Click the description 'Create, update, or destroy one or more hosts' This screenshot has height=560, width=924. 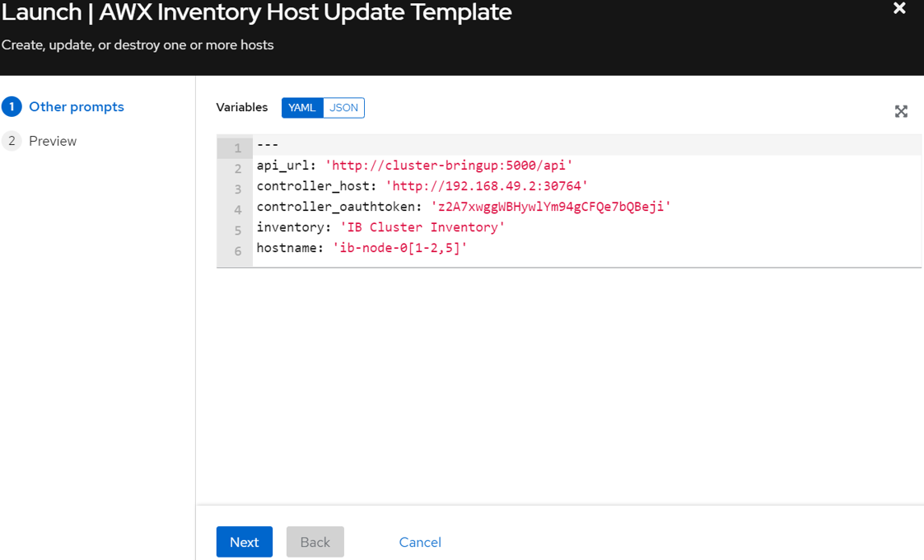[x=138, y=44]
